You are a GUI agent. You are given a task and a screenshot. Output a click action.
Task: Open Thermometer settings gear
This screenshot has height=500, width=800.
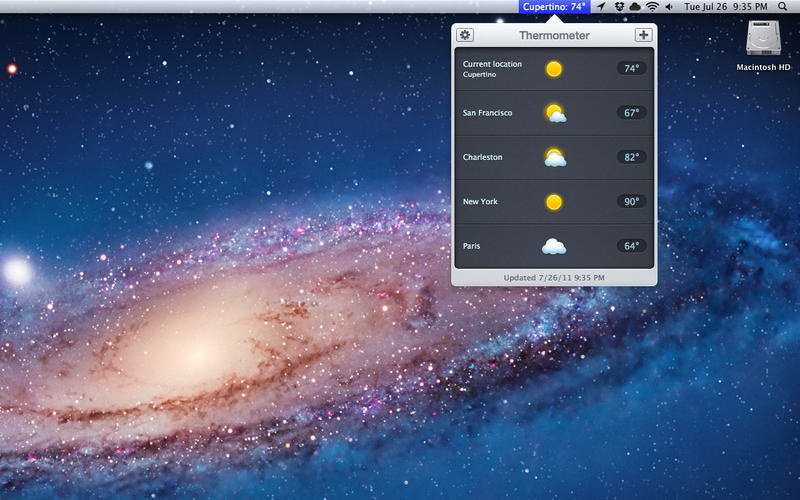465,35
